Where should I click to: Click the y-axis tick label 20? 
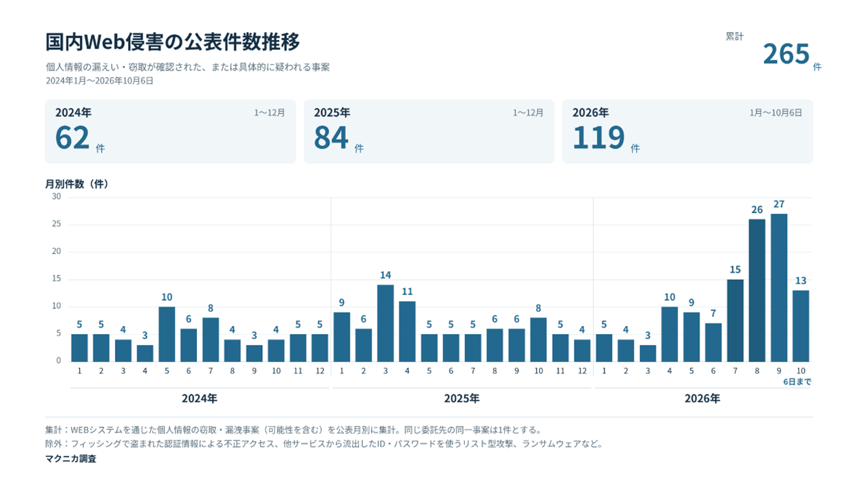pyautogui.click(x=56, y=251)
